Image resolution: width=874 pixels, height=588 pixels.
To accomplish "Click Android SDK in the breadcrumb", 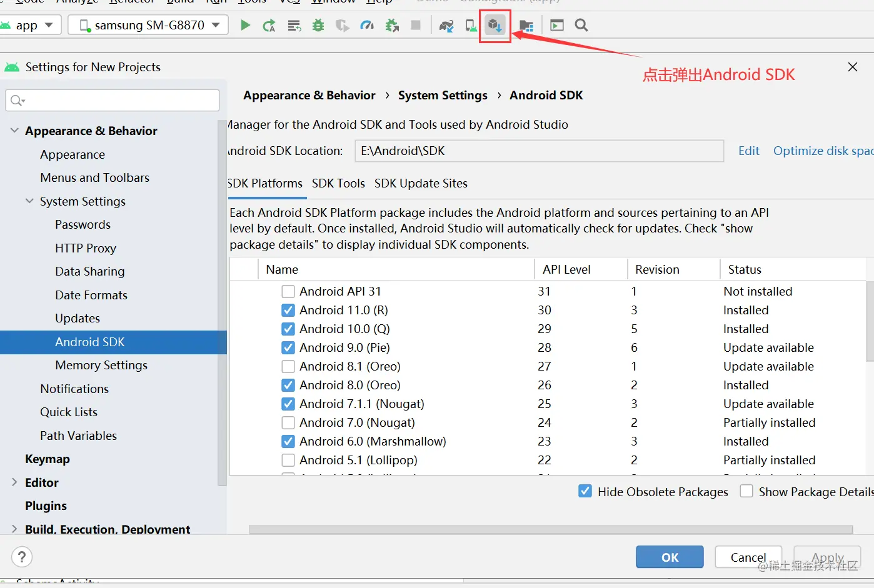I will [x=546, y=95].
